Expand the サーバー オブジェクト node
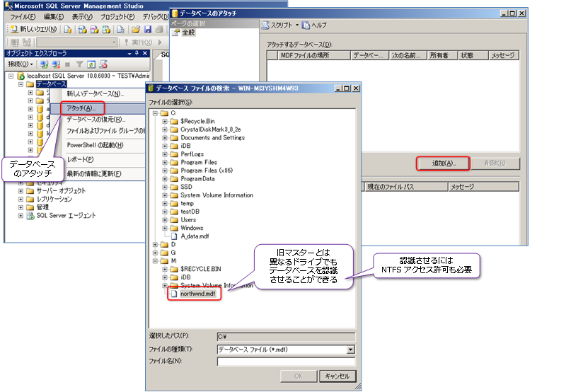566x392 pixels. (x=21, y=191)
